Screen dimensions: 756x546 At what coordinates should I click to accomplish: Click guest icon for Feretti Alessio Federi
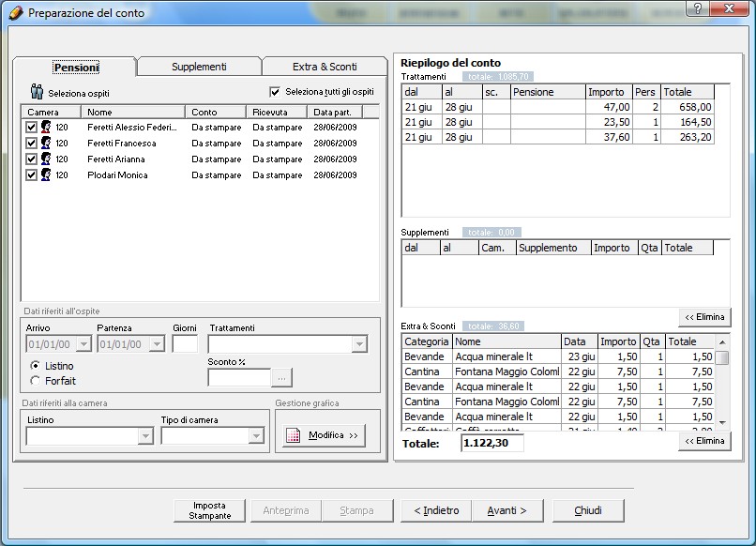point(46,127)
